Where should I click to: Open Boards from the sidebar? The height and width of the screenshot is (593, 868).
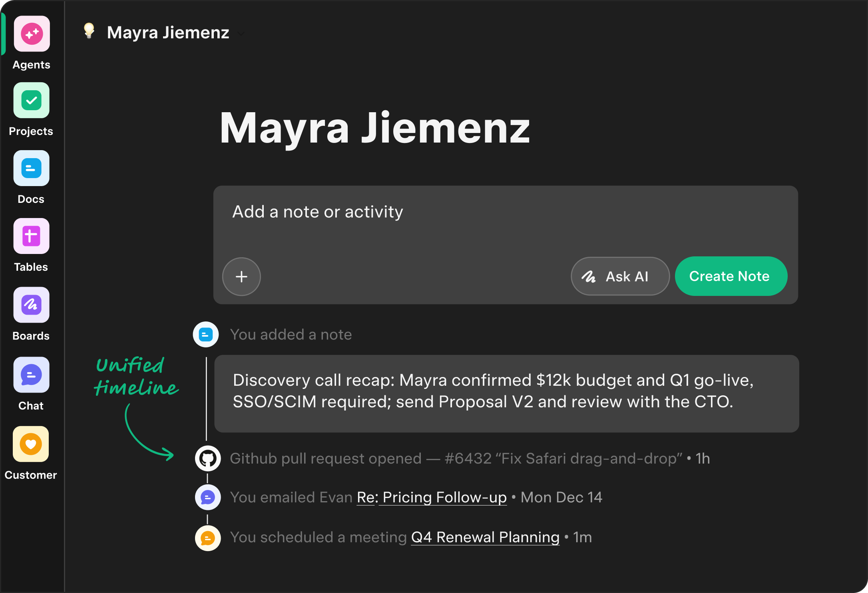pyautogui.click(x=32, y=305)
